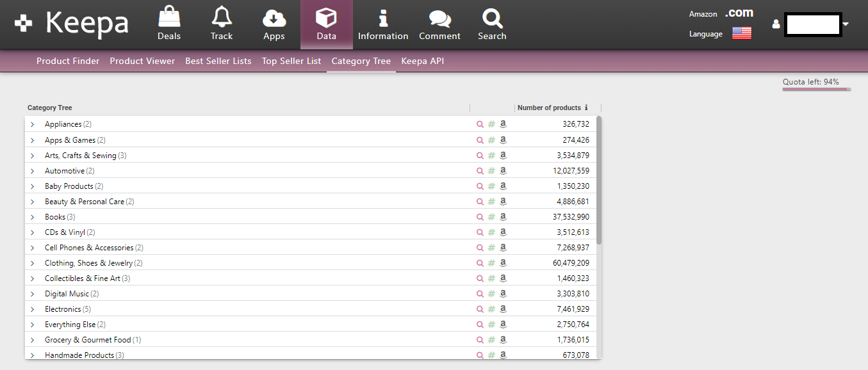Expand the Appliances category
Viewport: 868px width, 370px height.
coord(33,124)
